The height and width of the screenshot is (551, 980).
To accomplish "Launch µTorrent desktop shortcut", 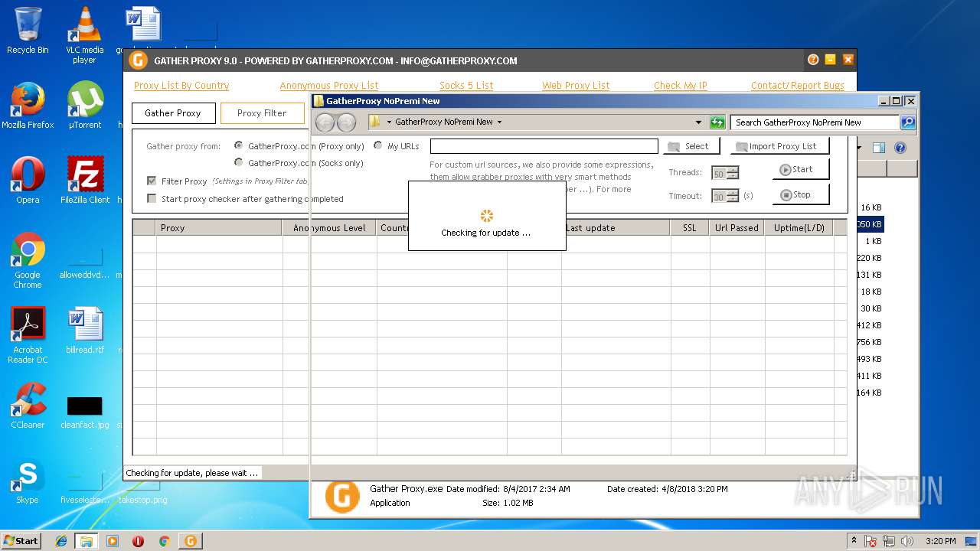I will pyautogui.click(x=84, y=106).
